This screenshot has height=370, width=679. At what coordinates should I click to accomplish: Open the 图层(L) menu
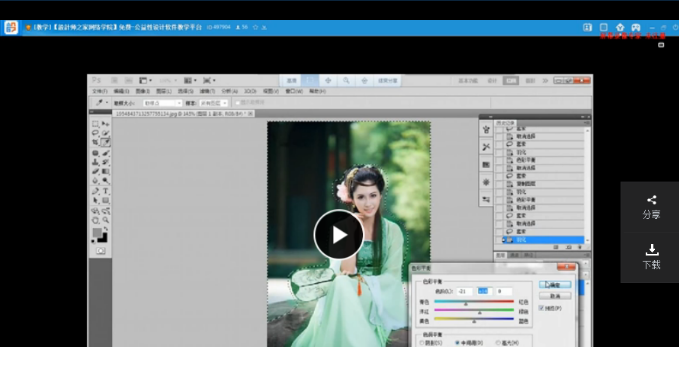tap(164, 91)
